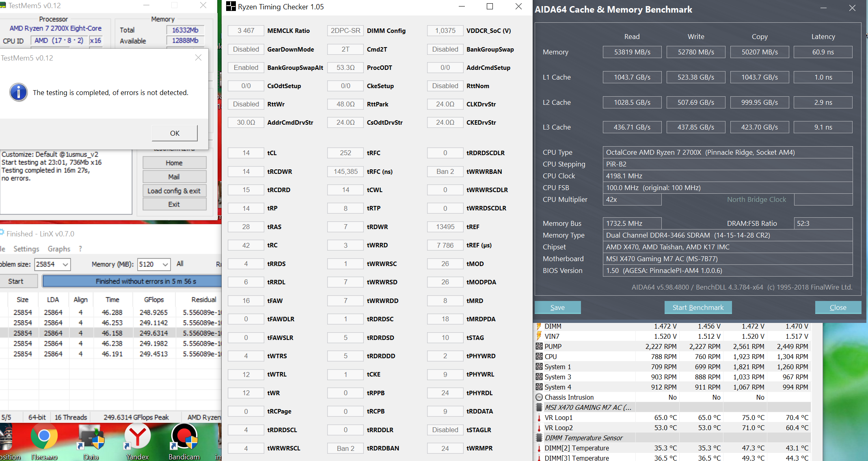Click the Ryzen Timing Checker title icon
Image resolution: width=868 pixels, height=461 pixels.
(231, 6)
